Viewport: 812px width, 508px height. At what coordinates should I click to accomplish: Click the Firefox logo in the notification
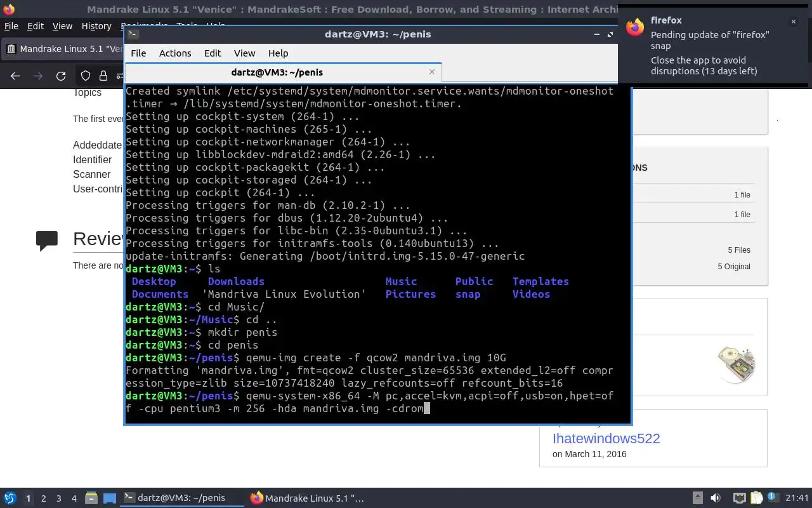(x=635, y=27)
